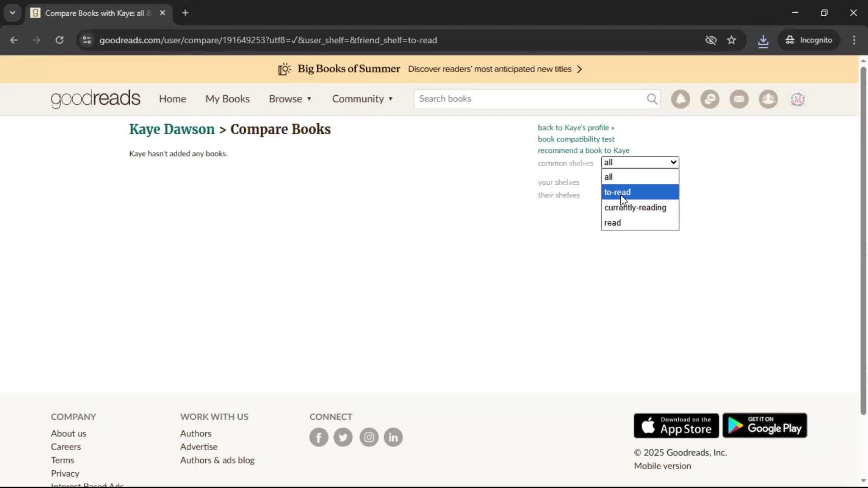Click the Kaye Dawson name link
The width and height of the screenshot is (868, 488).
[x=172, y=129]
